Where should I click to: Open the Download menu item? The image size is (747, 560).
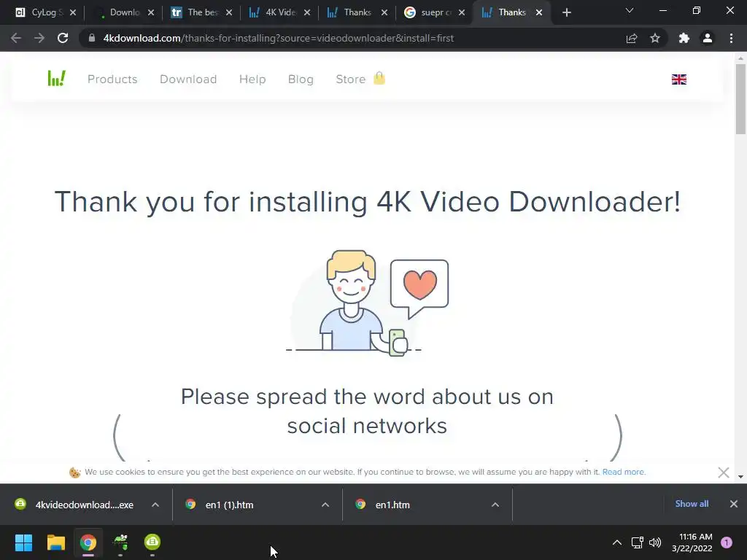[188, 79]
